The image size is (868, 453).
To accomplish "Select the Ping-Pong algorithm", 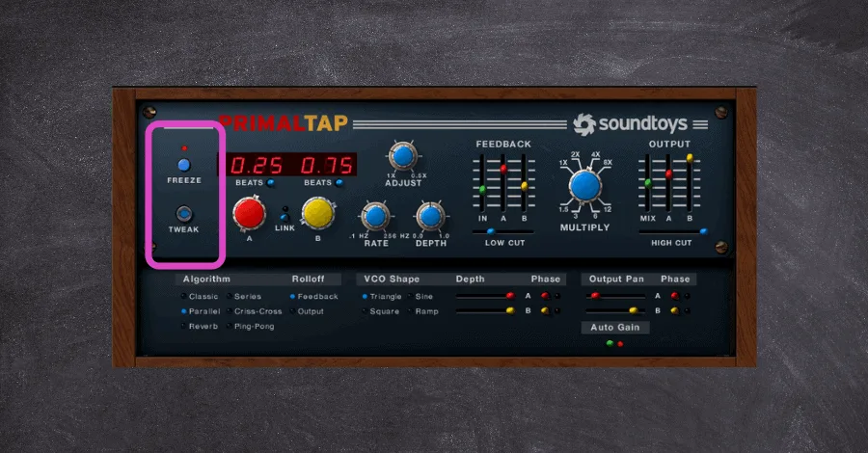I will tap(251, 327).
